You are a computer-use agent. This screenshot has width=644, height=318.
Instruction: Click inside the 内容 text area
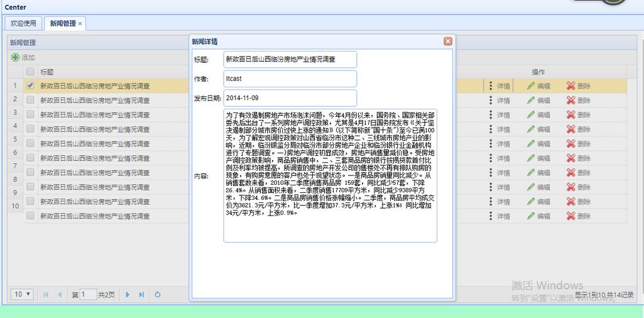(x=330, y=175)
